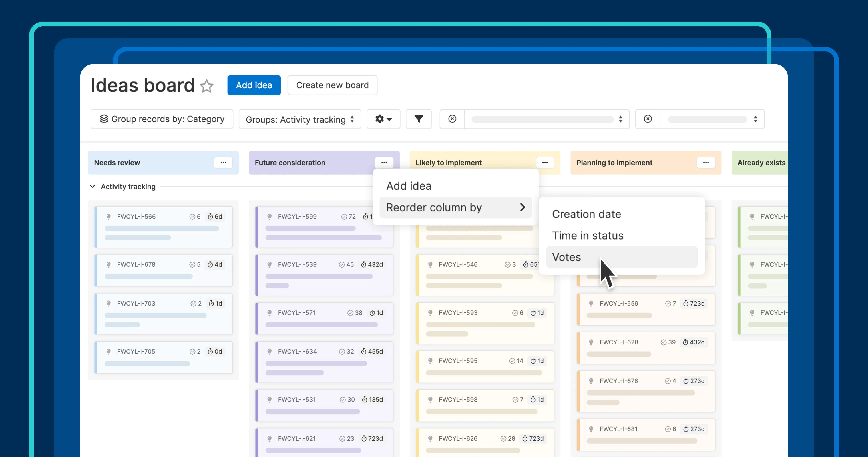This screenshot has height=457, width=868.
Task: Click time-in-status icon on FWCYL-I-628 card
Action: pos(685,342)
